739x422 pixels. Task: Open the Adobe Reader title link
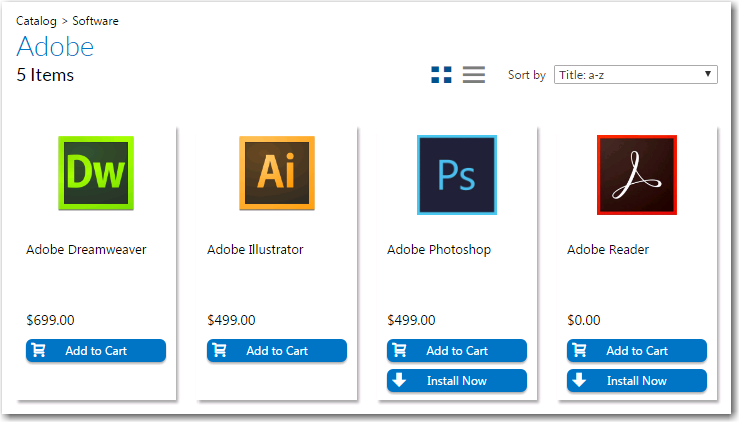pos(608,250)
